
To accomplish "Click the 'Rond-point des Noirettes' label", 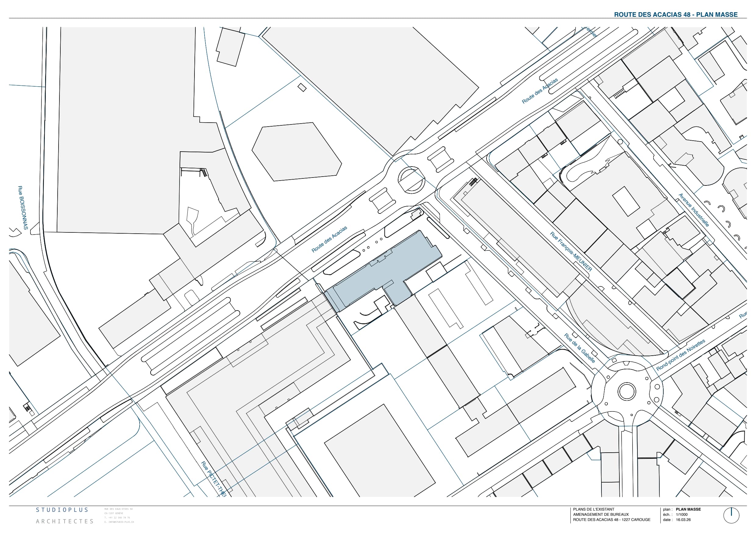I will [681, 355].
